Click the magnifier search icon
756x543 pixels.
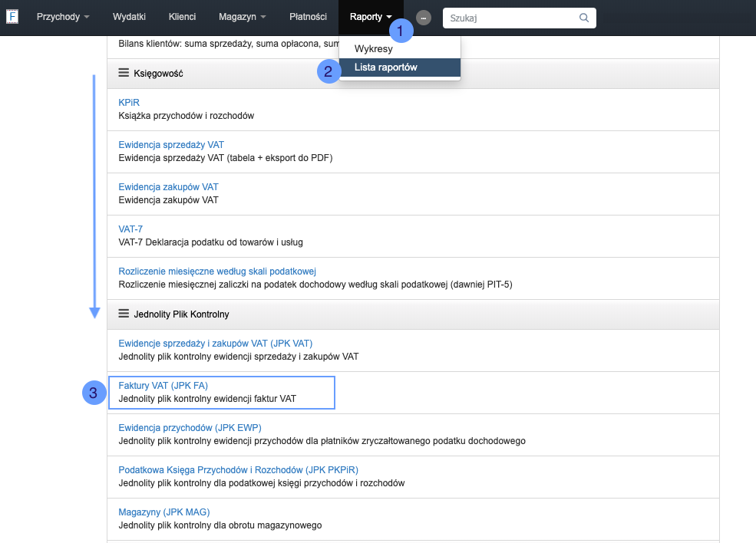click(x=584, y=18)
